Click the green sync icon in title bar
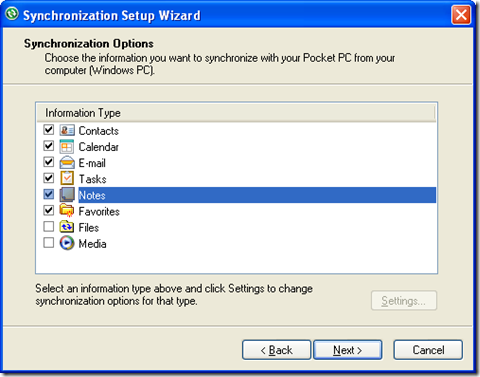 12,14
